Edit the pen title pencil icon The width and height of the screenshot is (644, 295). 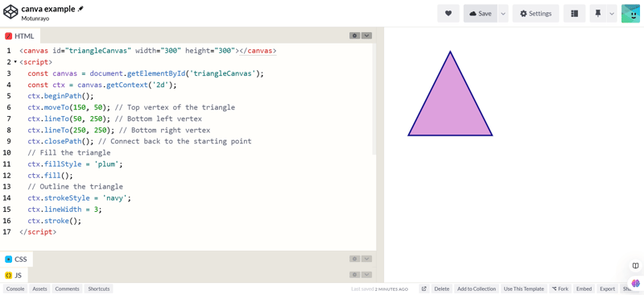[x=81, y=9]
